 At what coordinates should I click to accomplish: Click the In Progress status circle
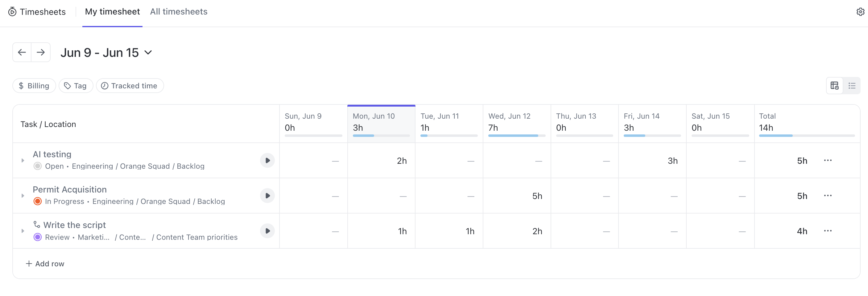[37, 201]
